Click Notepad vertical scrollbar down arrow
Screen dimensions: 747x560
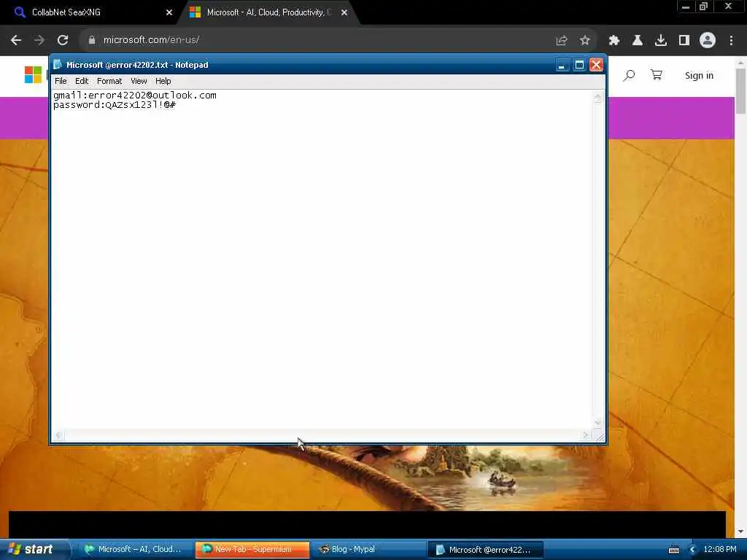tap(597, 423)
